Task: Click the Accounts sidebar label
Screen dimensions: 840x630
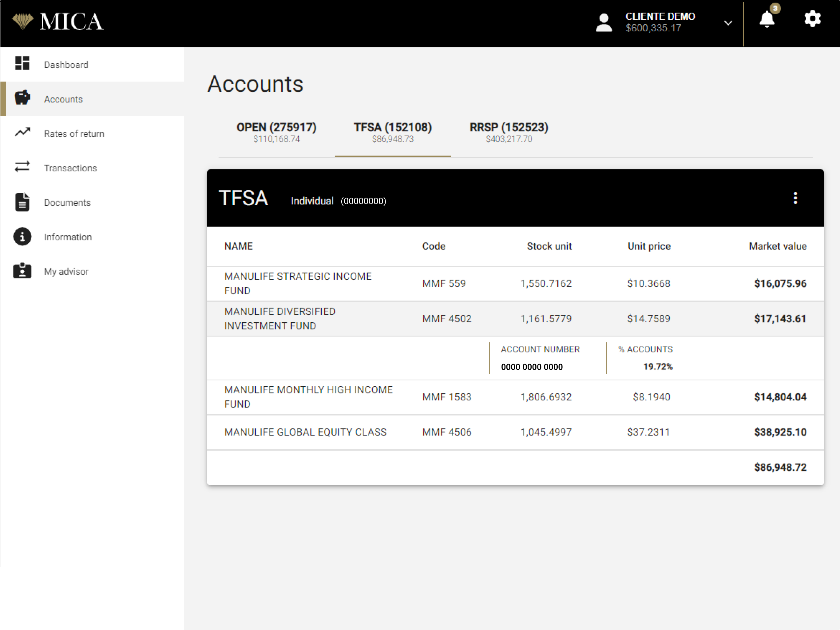Action: 63,99
